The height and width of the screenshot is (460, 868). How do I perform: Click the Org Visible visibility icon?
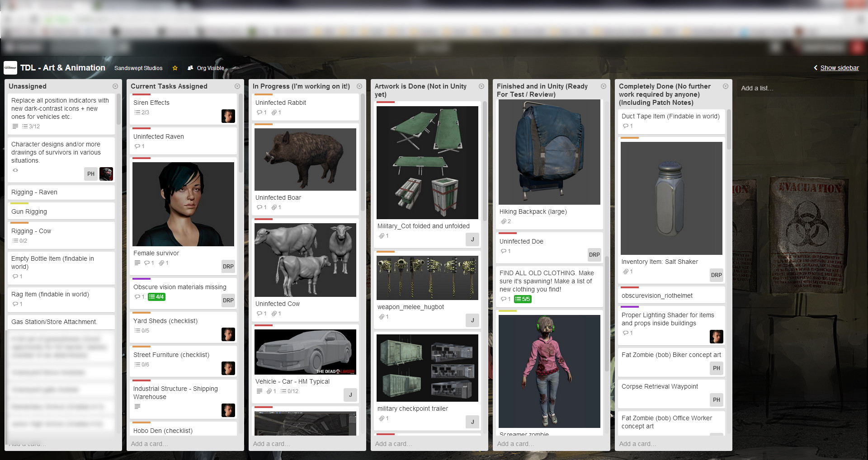pos(190,68)
